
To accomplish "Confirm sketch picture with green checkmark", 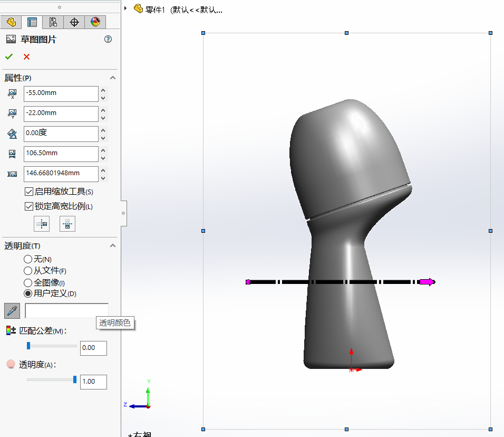I will pyautogui.click(x=9, y=56).
